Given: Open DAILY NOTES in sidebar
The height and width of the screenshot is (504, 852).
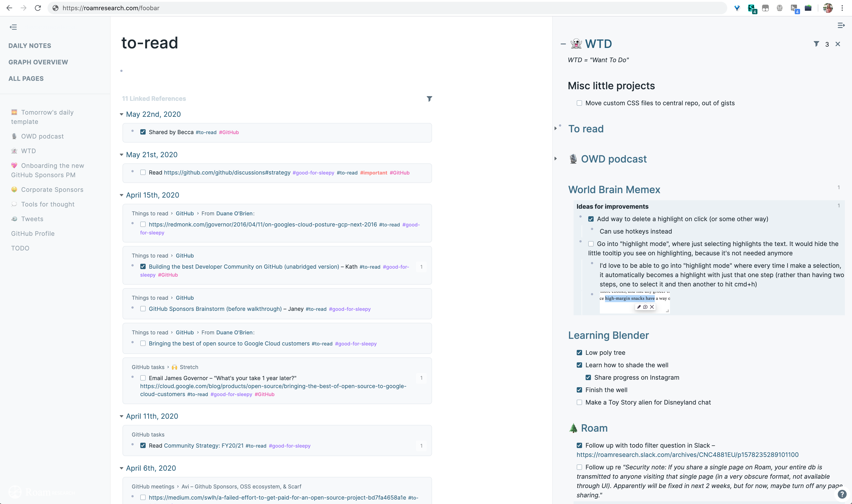Looking at the screenshot, I should [30, 46].
